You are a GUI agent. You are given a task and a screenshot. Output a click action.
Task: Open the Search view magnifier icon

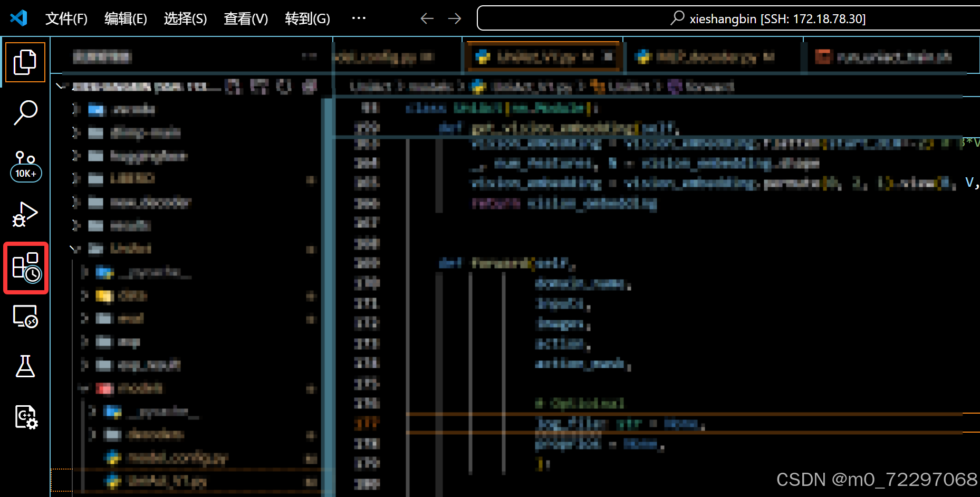25,112
